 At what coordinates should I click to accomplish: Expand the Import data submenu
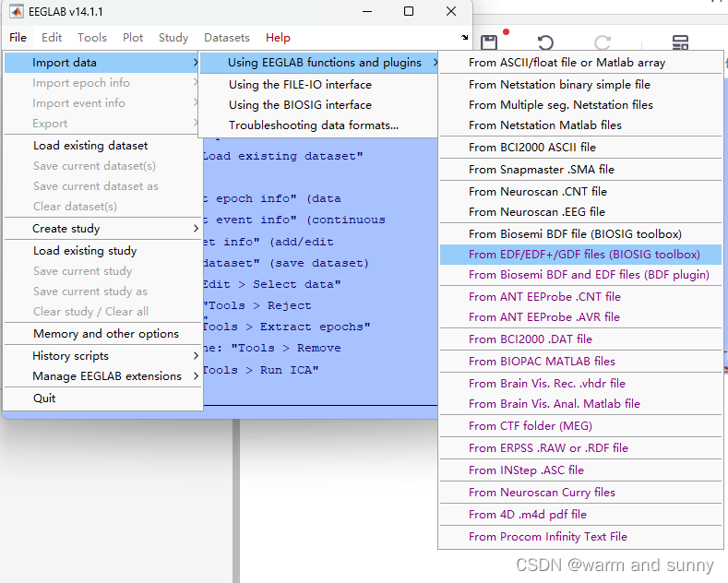[101, 63]
